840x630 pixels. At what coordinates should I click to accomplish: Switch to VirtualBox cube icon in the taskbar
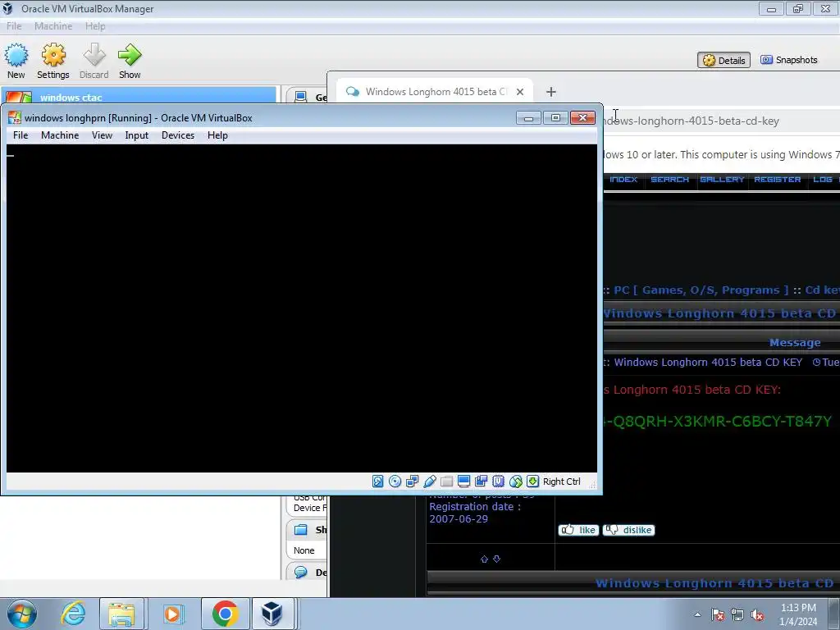pos(272,614)
